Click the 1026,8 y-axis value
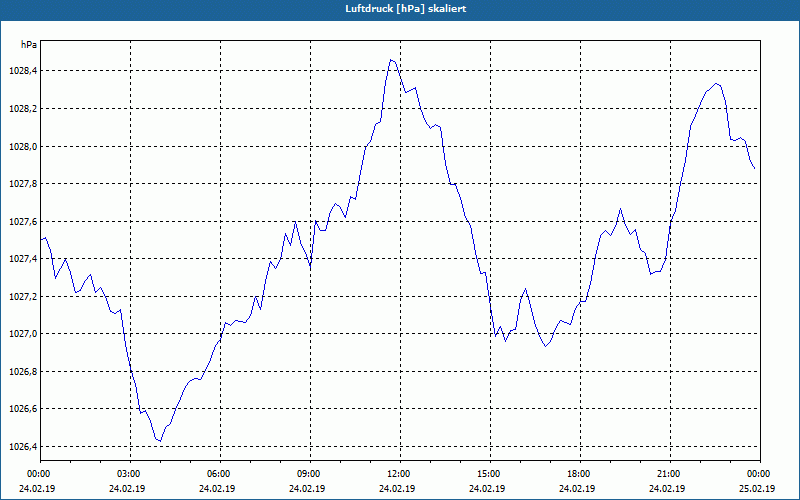This screenshot has width=800, height=500. pyautogui.click(x=23, y=371)
